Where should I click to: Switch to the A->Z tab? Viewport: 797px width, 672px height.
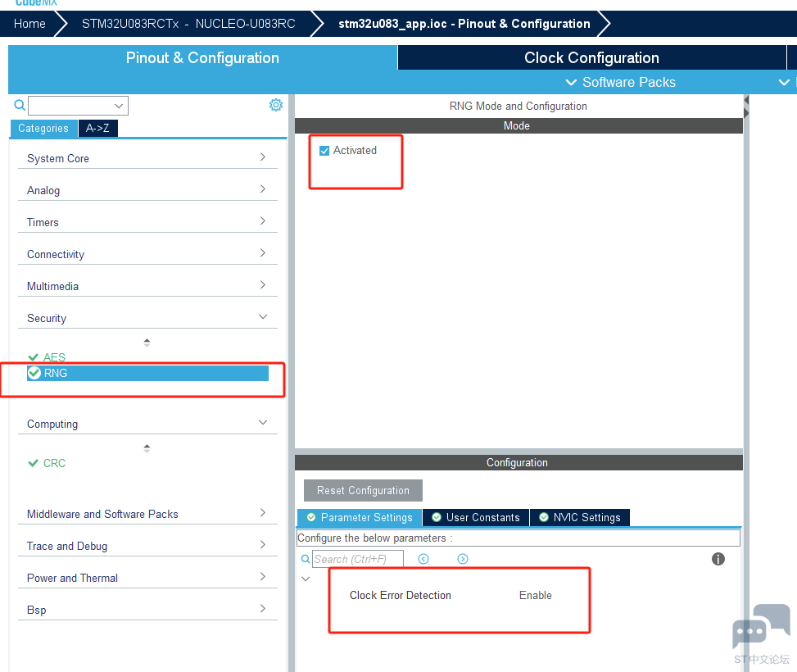97,128
